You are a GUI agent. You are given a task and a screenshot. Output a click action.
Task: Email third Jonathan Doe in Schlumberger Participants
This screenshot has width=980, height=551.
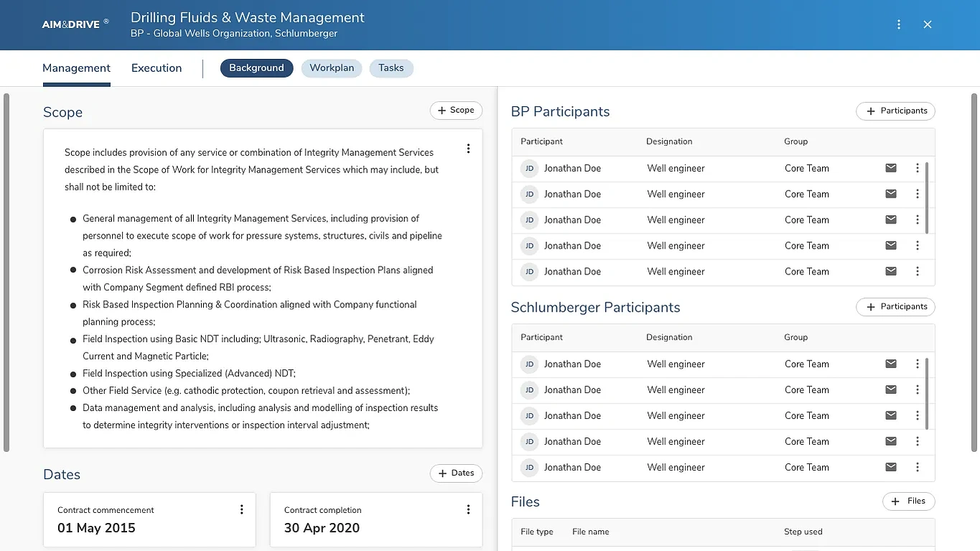891,416
